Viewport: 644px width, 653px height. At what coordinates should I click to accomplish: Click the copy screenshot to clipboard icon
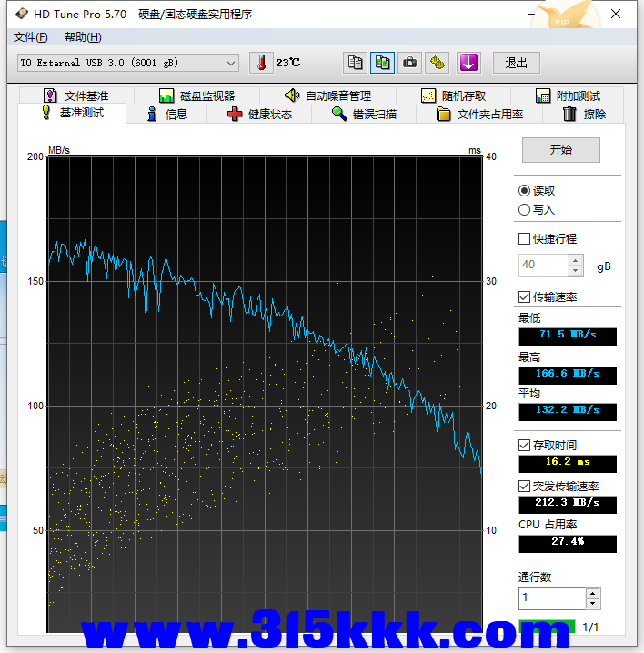tap(383, 63)
